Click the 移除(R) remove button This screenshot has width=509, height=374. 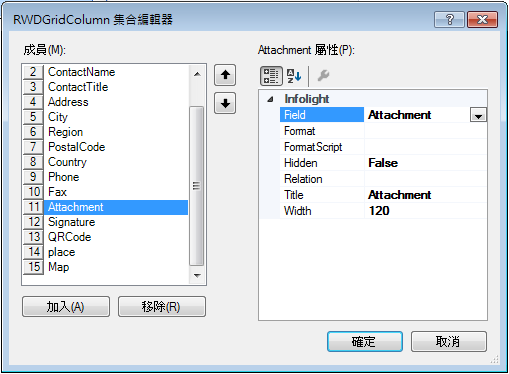(162, 306)
